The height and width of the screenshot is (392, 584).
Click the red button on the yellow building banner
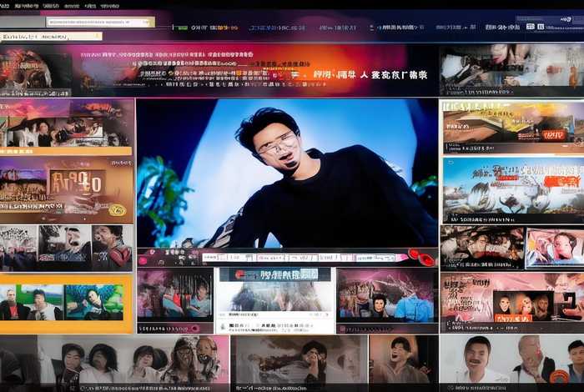pos(555,135)
